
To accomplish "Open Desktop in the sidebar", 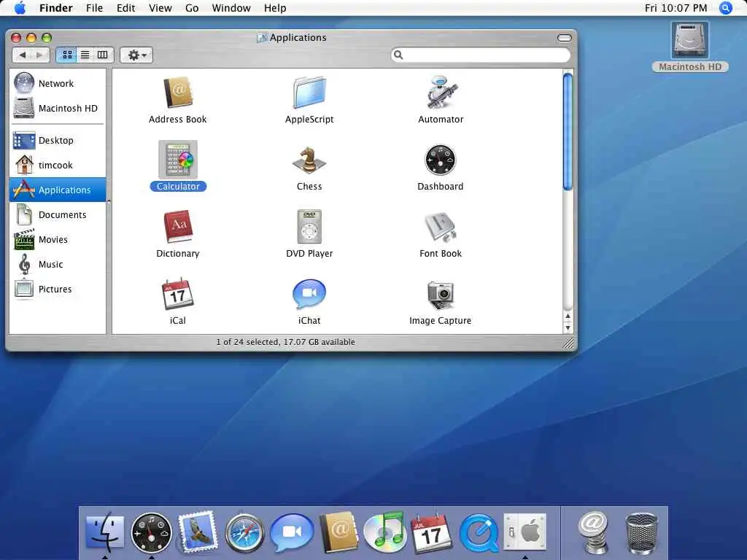I will click(x=58, y=141).
